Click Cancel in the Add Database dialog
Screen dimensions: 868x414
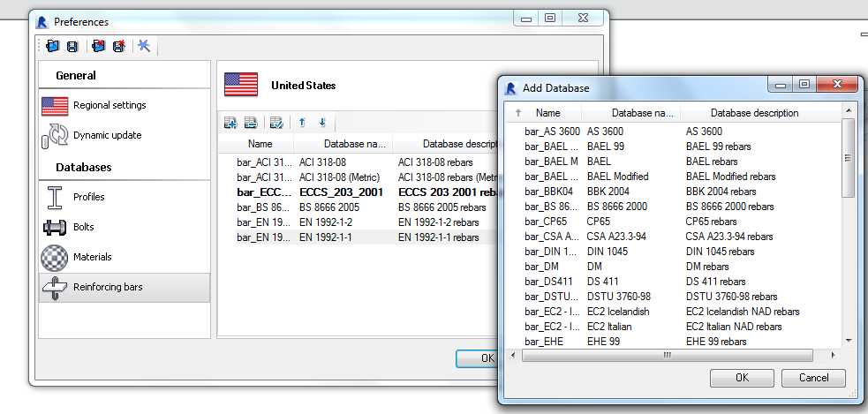click(x=814, y=378)
